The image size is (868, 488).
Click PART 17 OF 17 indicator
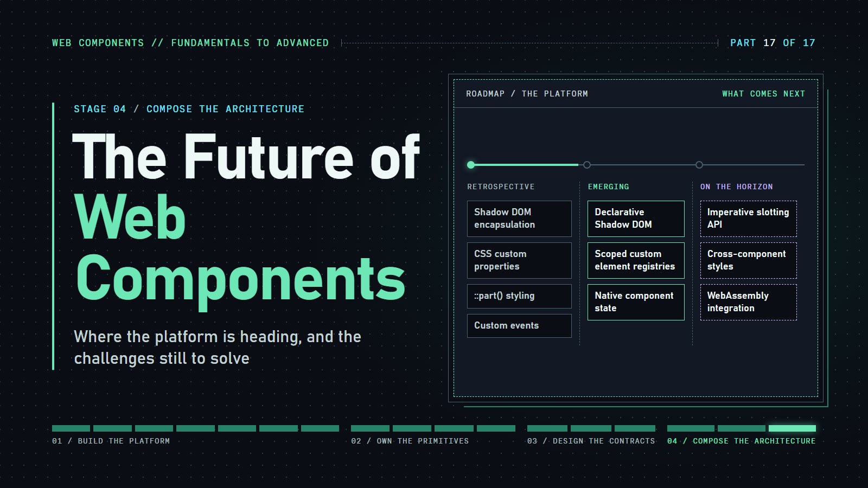[x=773, y=43]
